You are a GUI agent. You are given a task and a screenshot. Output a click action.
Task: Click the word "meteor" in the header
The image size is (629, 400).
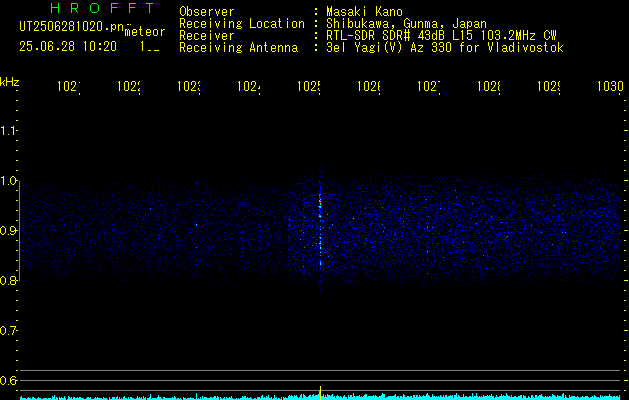[145, 32]
